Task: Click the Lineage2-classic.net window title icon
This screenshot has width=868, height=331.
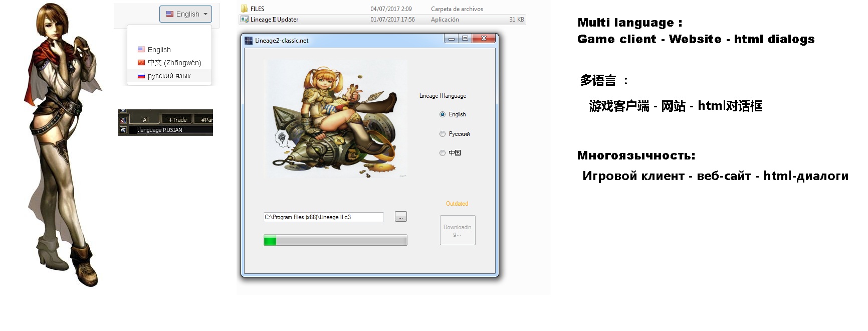Action: pos(249,41)
